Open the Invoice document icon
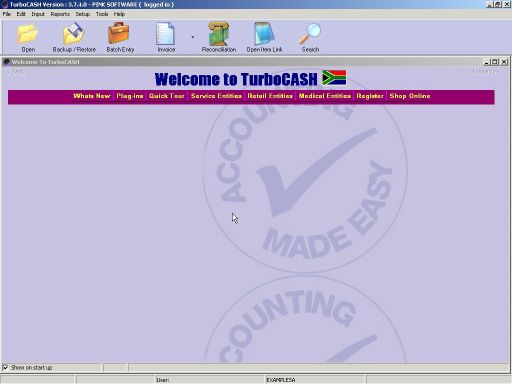 click(165, 33)
